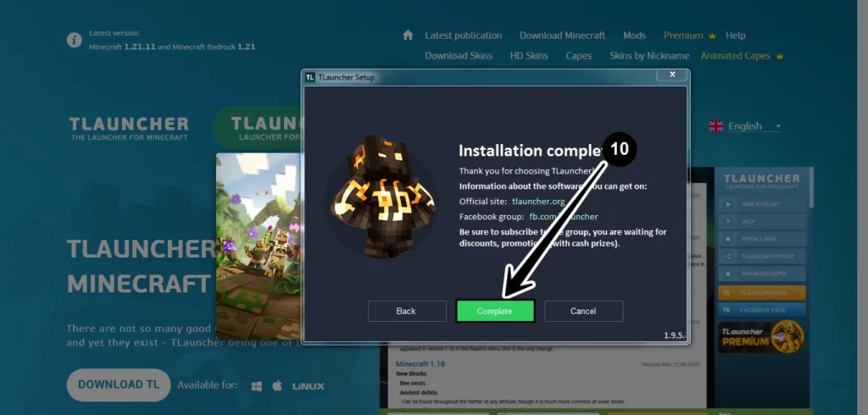Expand the English language dropdown
868x415 pixels.
(754, 126)
